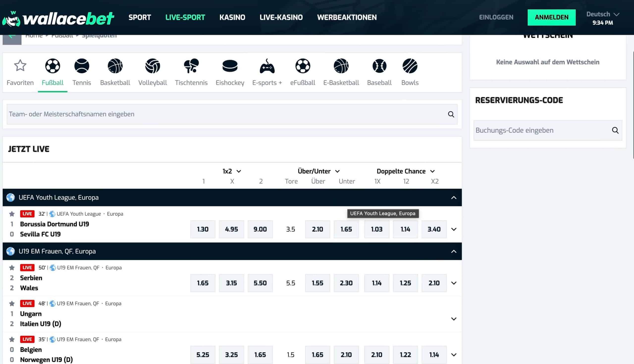Star the Ungarn vs Italien U19 match
This screenshot has height=364, width=634.
tap(12, 304)
